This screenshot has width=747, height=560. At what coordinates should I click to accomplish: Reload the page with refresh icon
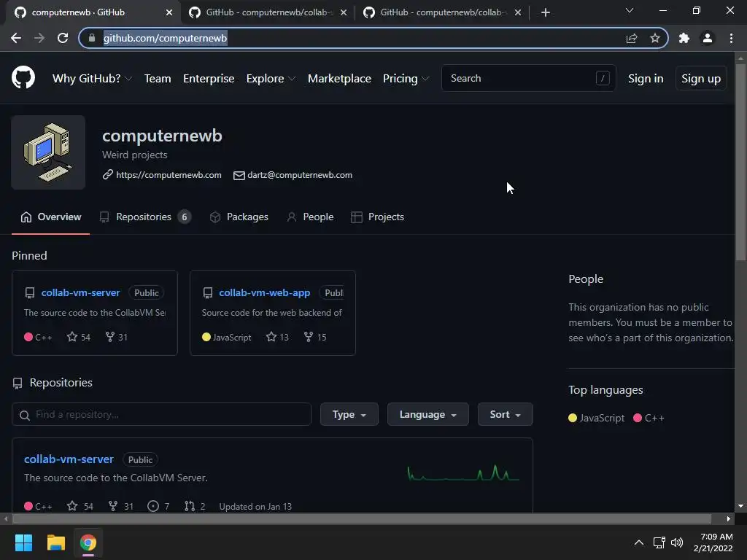point(63,38)
